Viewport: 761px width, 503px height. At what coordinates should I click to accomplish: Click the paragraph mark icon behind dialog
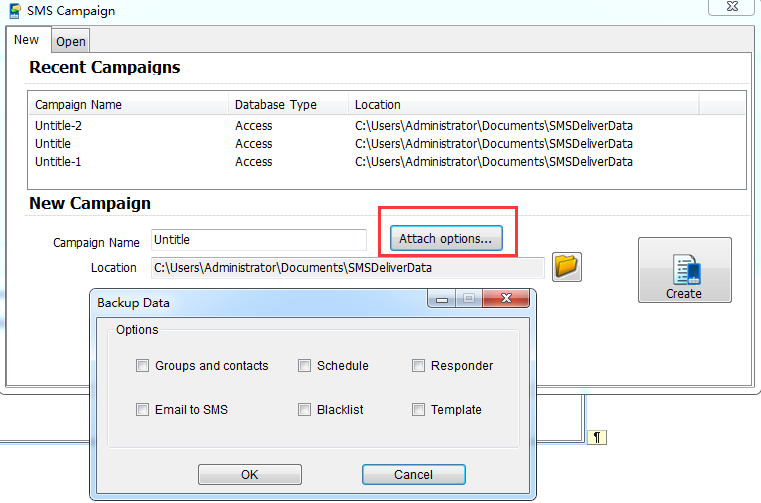pyautogui.click(x=596, y=437)
